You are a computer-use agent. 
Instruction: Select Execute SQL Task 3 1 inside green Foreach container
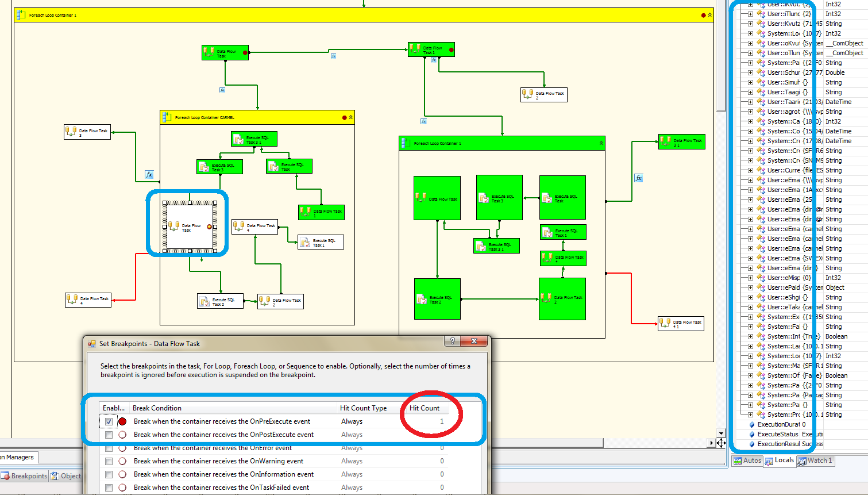tap(496, 245)
